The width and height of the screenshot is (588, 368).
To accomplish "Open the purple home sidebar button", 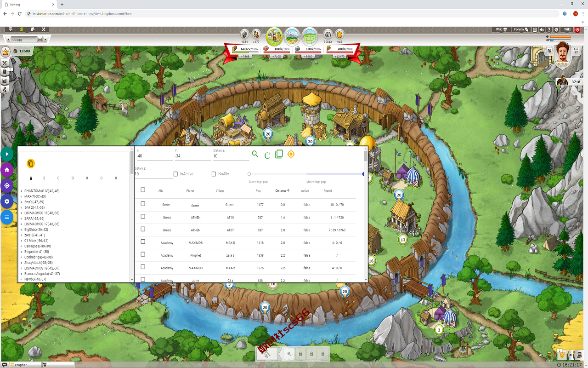I will (x=6, y=170).
